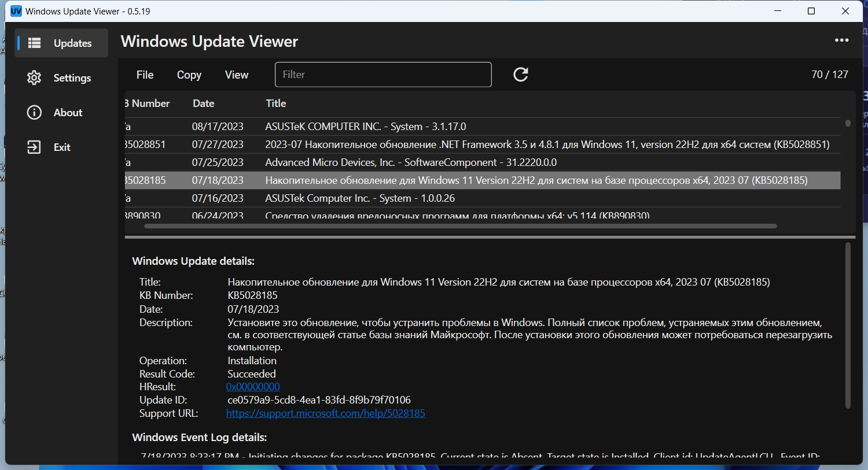Image resolution: width=868 pixels, height=470 pixels.
Task: Open the Updates navigation item
Action: tap(61, 43)
